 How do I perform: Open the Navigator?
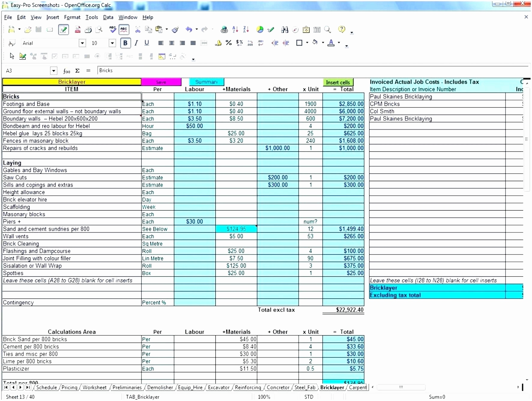coord(295,30)
